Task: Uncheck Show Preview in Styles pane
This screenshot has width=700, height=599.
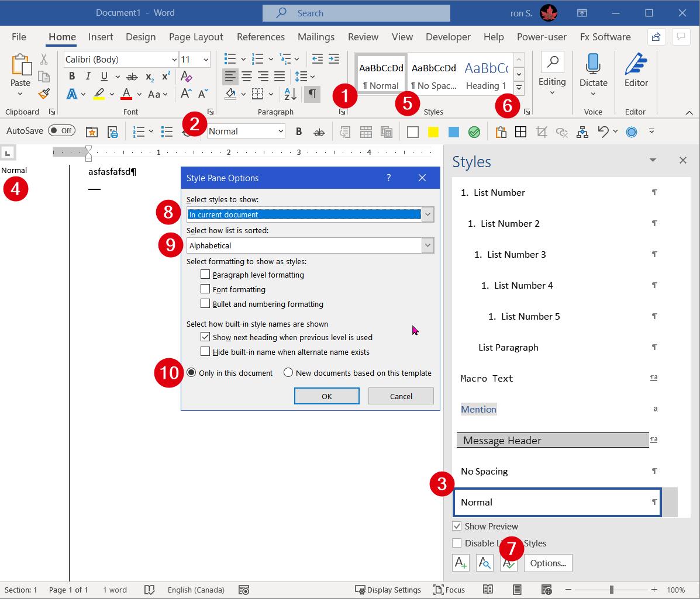Action: [457, 526]
